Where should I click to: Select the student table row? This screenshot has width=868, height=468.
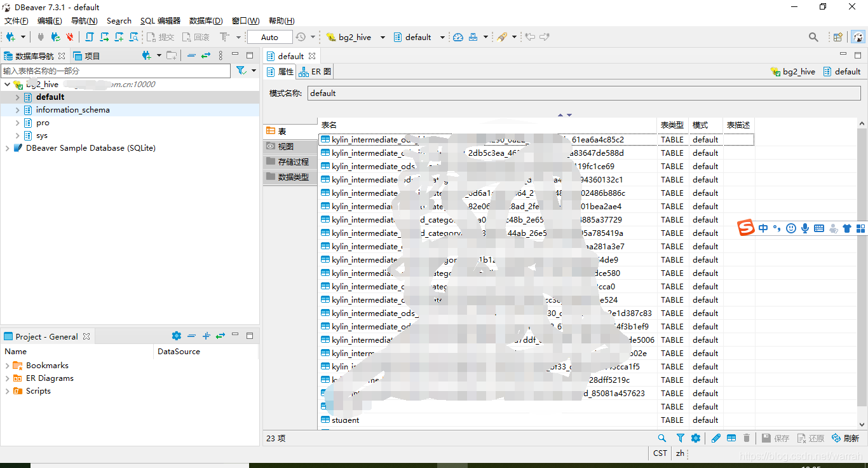click(536, 420)
